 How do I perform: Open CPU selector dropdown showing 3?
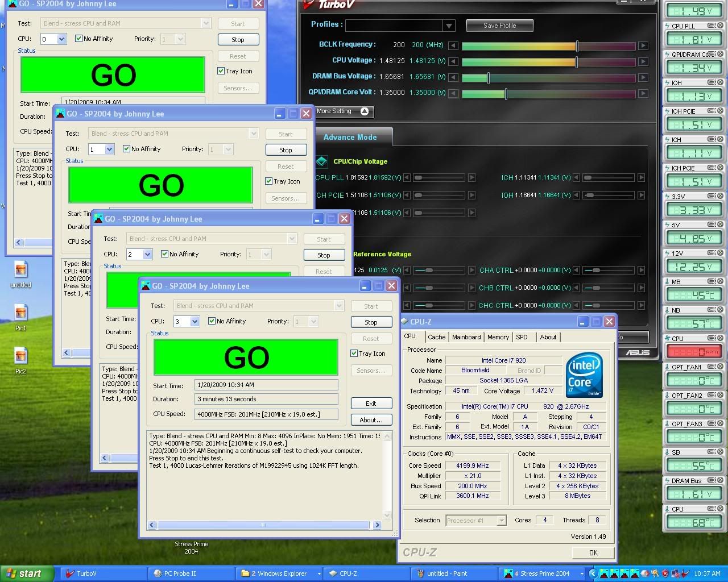[195, 322]
